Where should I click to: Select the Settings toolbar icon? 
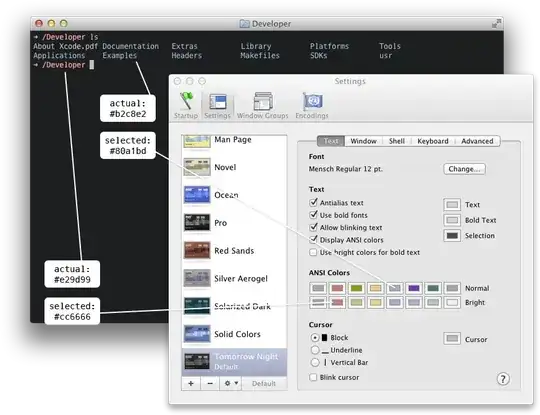(x=217, y=105)
